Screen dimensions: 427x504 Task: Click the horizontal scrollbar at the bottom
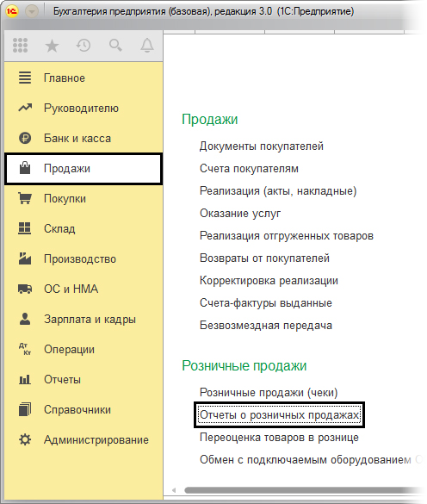point(302,490)
